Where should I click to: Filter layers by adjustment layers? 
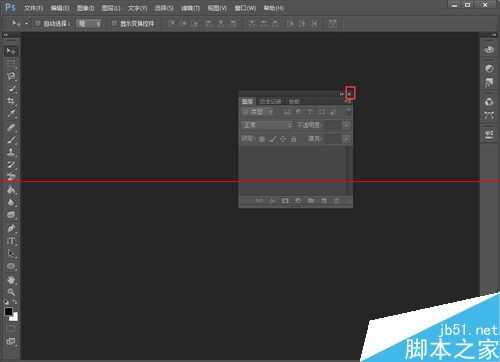click(x=298, y=112)
